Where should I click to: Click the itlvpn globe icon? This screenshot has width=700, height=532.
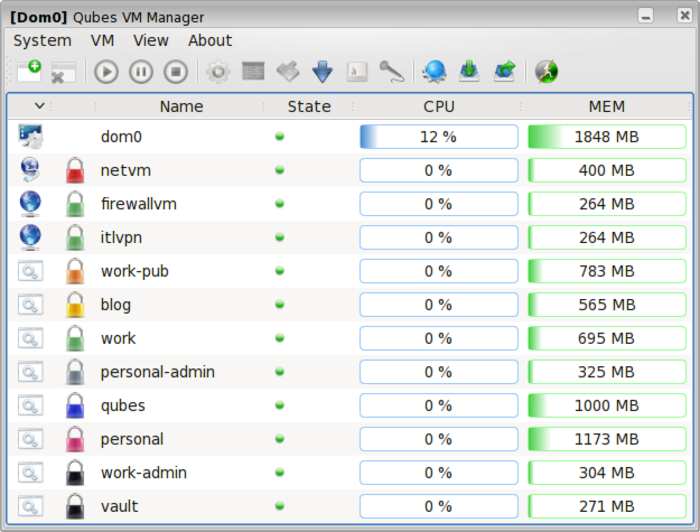(30, 237)
